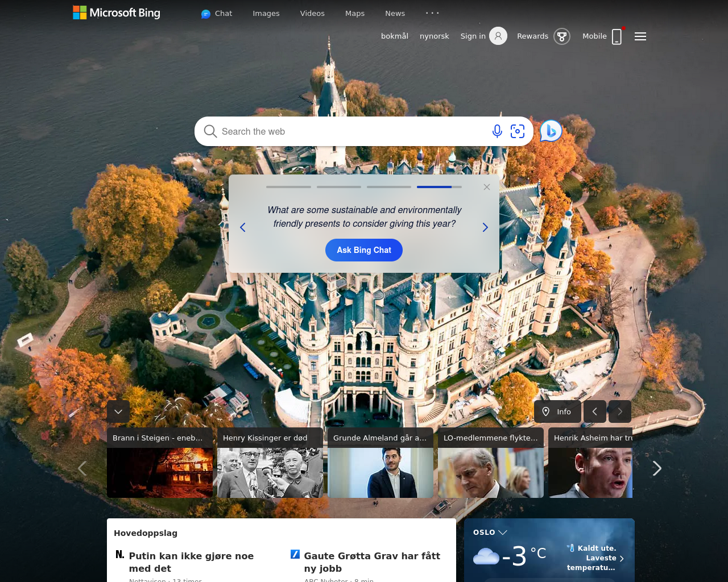Open Henry Kissinger er død news thumbnail

click(270, 463)
